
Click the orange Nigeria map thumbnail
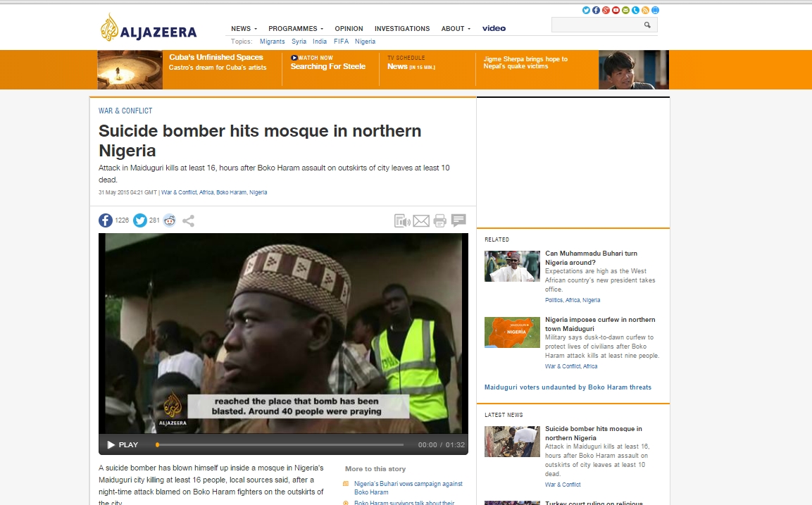[512, 332]
